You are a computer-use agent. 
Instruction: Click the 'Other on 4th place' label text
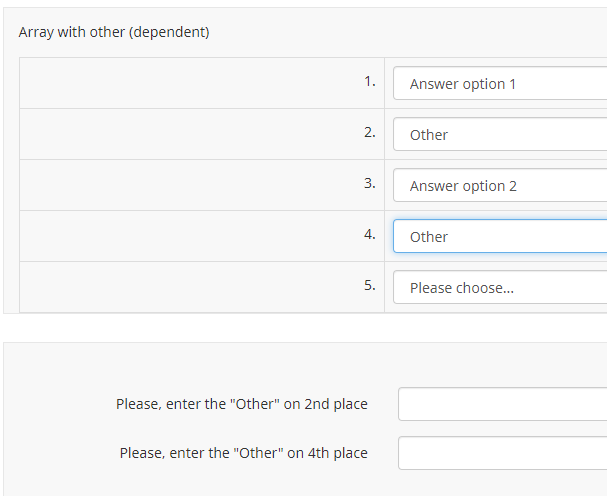tap(243, 453)
